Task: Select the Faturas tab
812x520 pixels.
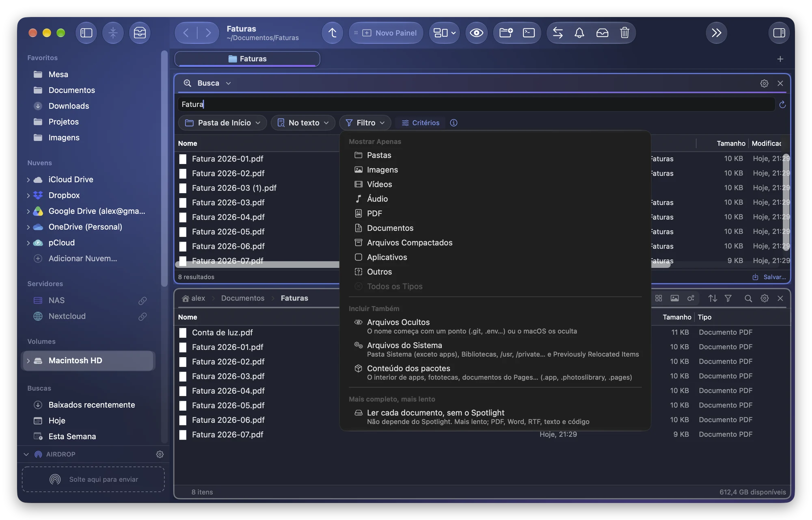Action: 247,59
